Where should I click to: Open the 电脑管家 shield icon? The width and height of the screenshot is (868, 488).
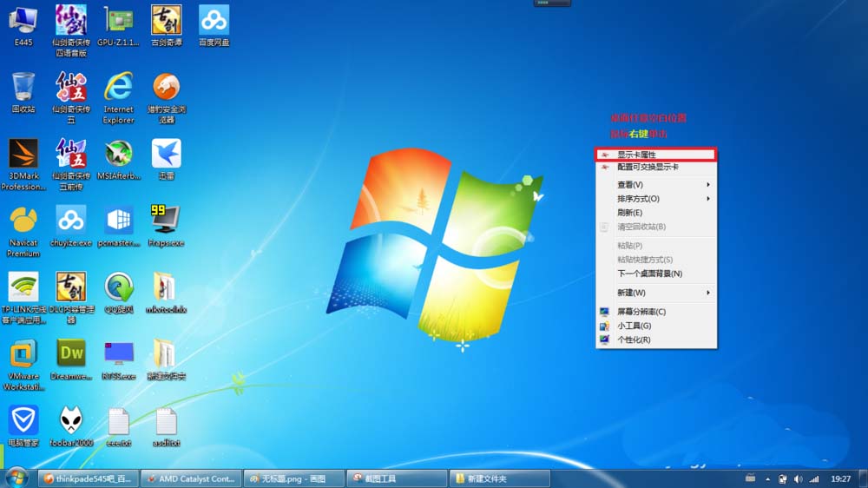click(x=23, y=426)
